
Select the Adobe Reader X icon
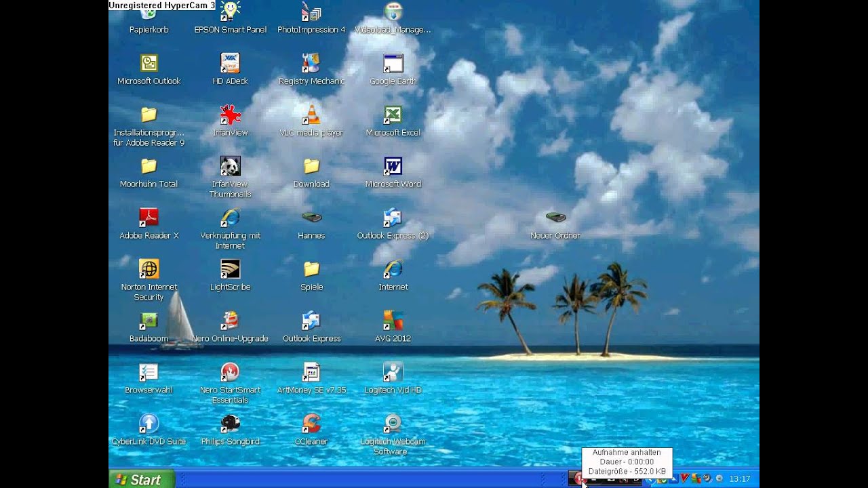point(149,218)
